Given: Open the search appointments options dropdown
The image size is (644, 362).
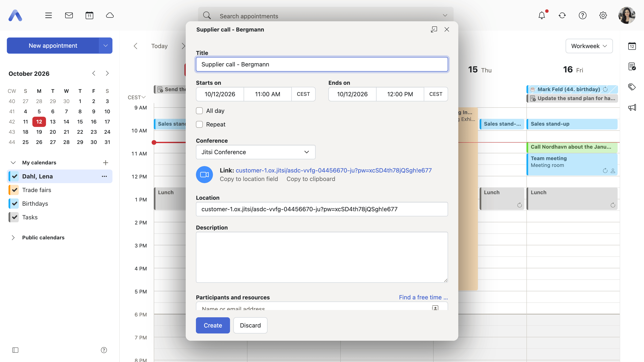Looking at the screenshot, I should (x=445, y=16).
